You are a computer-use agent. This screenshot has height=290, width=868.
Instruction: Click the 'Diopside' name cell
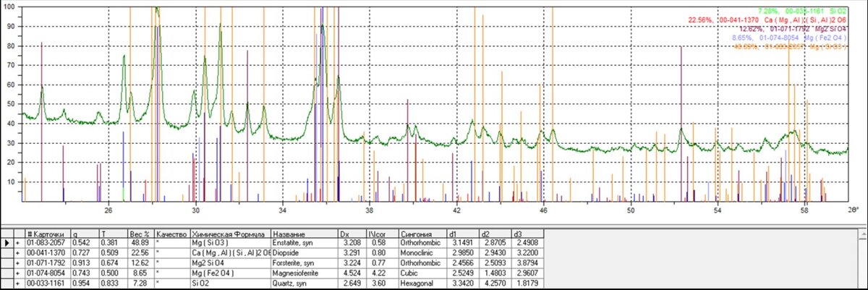(305, 255)
